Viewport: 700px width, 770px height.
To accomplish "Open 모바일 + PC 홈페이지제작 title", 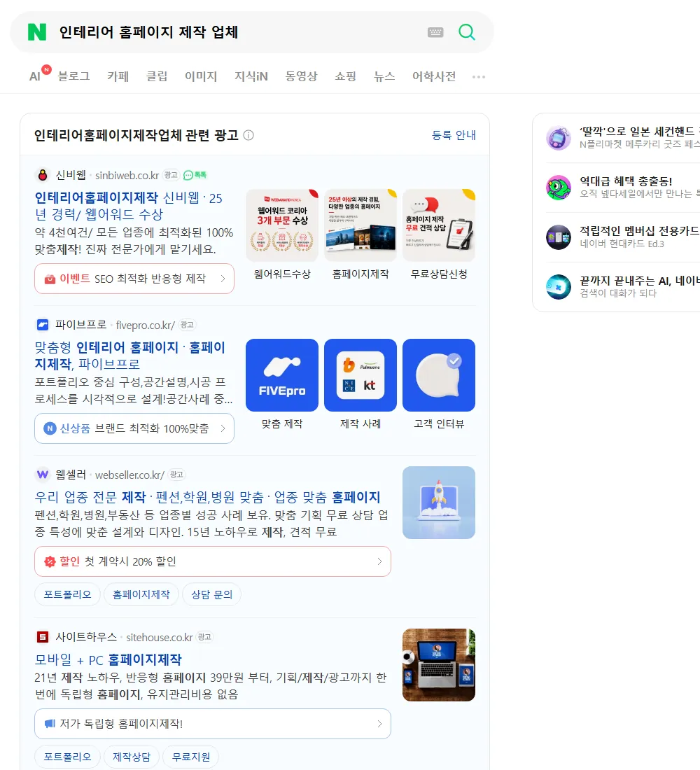I will [108, 659].
